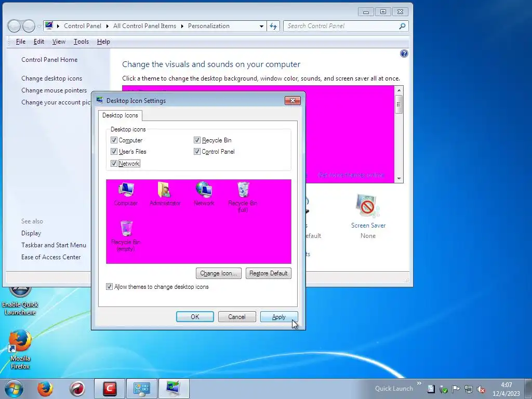Select the Administrator folder icon in preview
This screenshot has height=399, width=532.
[x=165, y=194]
